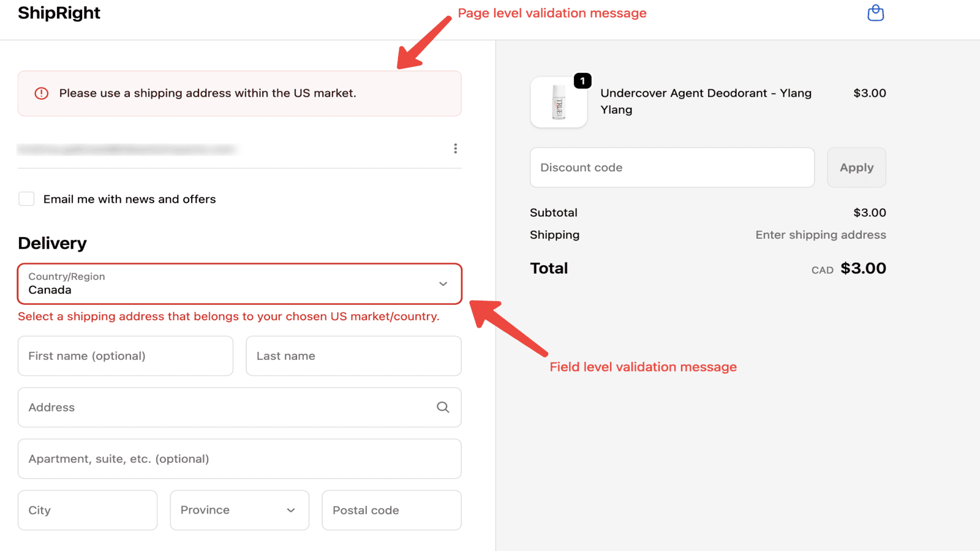Click the Delivery heading
This screenshot has height=551, width=980.
point(52,243)
